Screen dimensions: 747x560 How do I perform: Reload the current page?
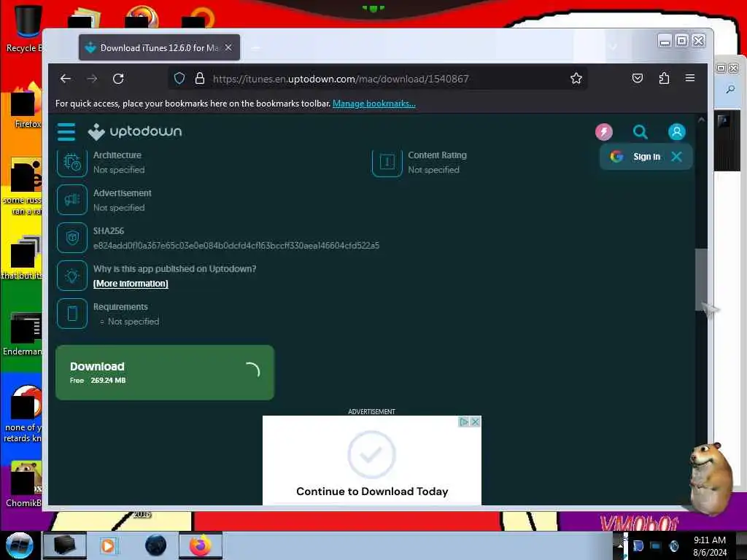(x=118, y=79)
